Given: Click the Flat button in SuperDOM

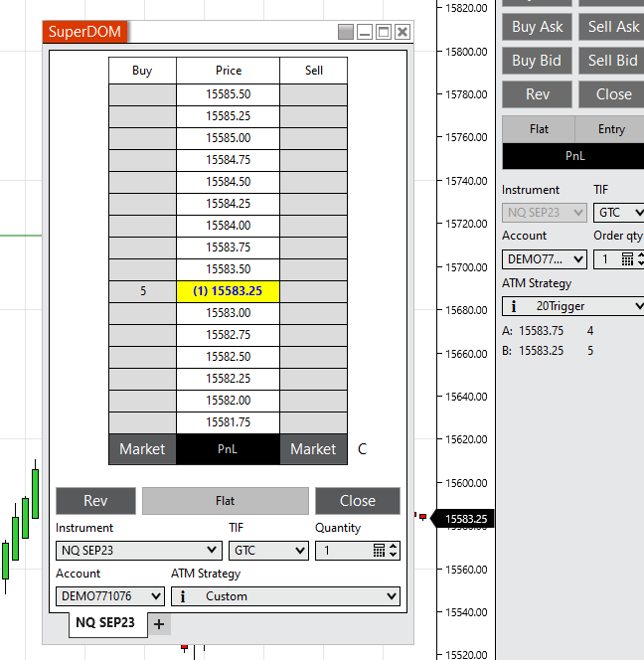Looking at the screenshot, I should tap(226, 501).
